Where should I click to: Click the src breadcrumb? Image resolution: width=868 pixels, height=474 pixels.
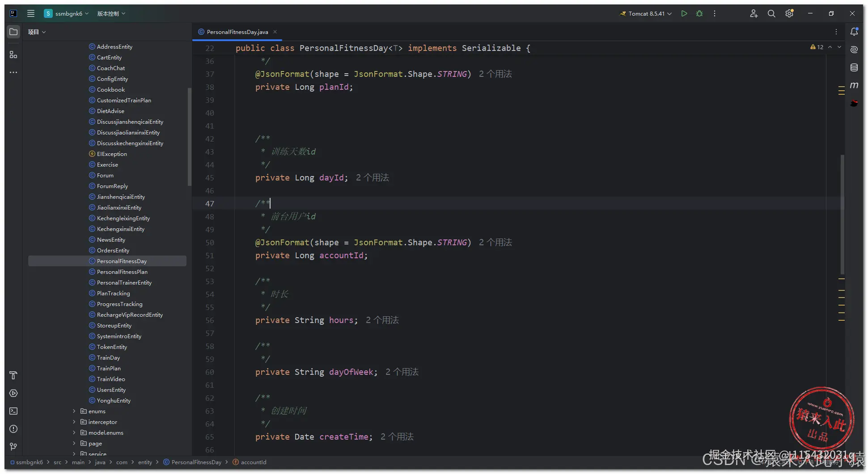point(57,462)
